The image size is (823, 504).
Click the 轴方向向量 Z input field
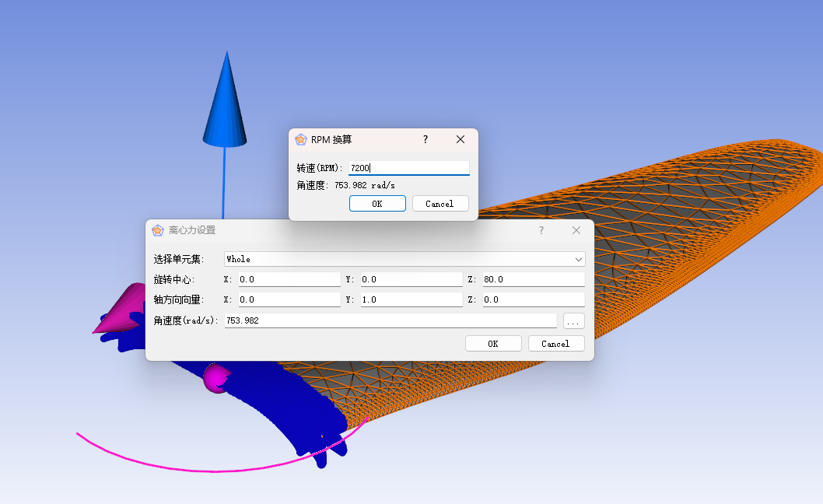pos(534,299)
